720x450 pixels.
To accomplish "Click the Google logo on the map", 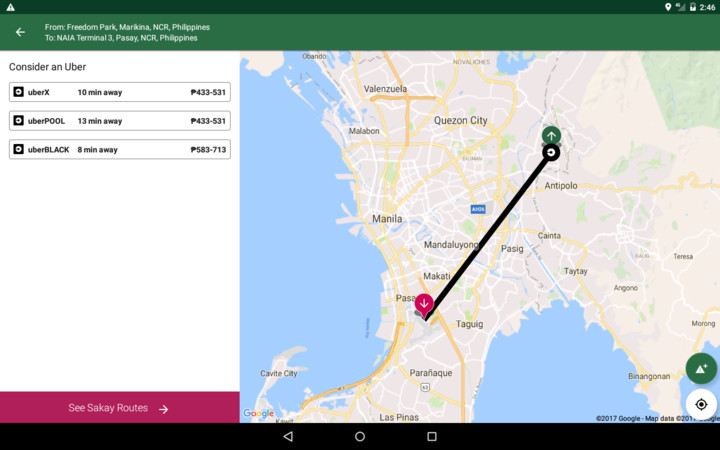I will tap(258, 413).
